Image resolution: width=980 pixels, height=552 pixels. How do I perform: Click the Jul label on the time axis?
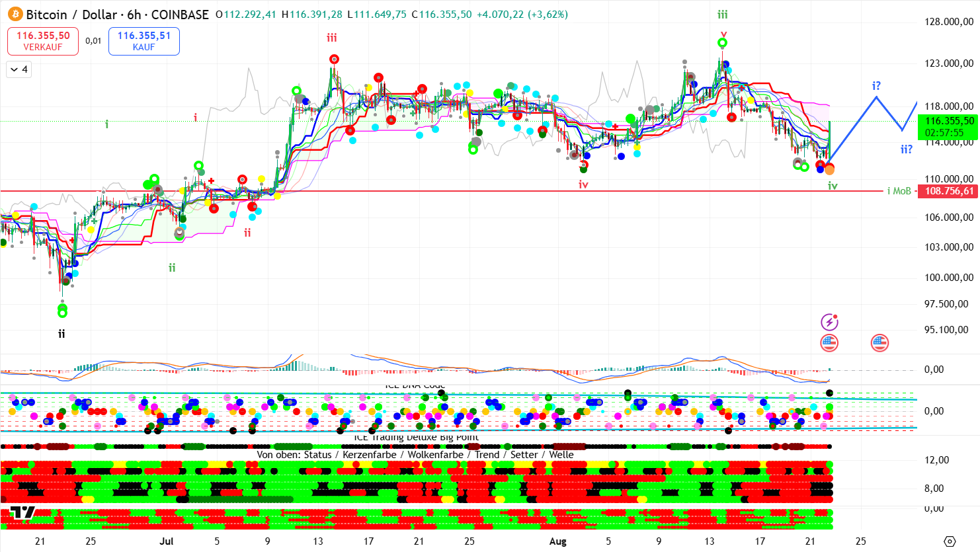[x=167, y=541]
